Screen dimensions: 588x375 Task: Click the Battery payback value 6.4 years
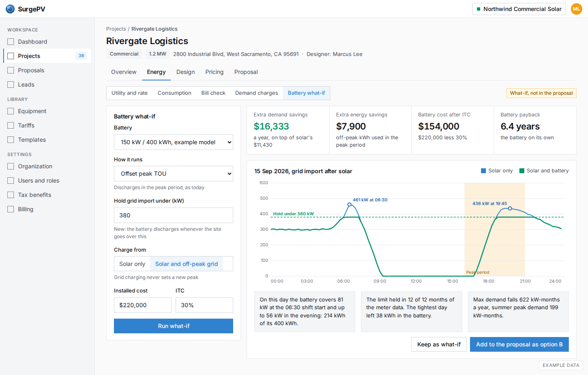click(520, 127)
